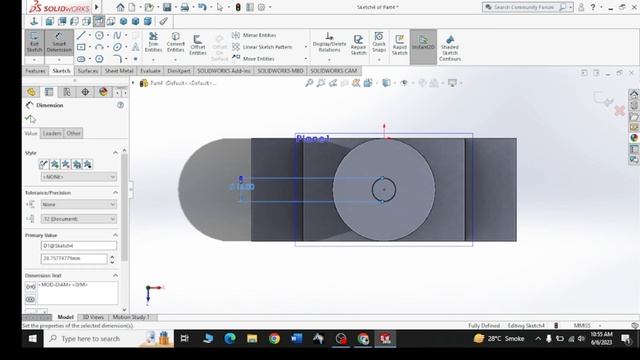Open the SOLIDWORKS CAM tab
640x360 pixels.
click(333, 71)
